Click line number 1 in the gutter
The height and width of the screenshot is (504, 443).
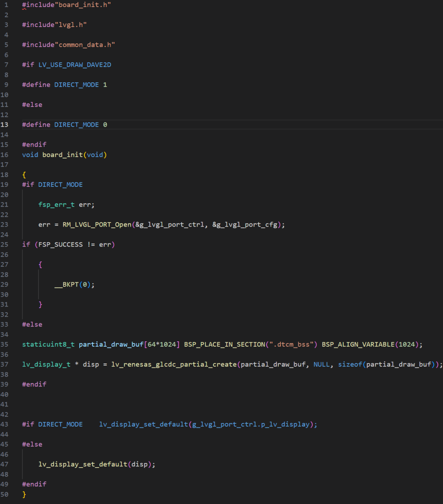click(7, 5)
